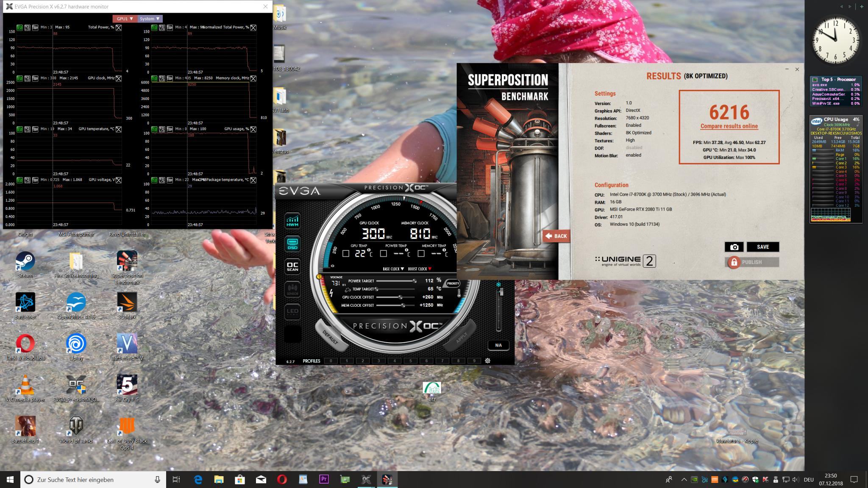Click SAVE in Superposition results
Viewport: 868px width, 488px height.
[x=763, y=247]
